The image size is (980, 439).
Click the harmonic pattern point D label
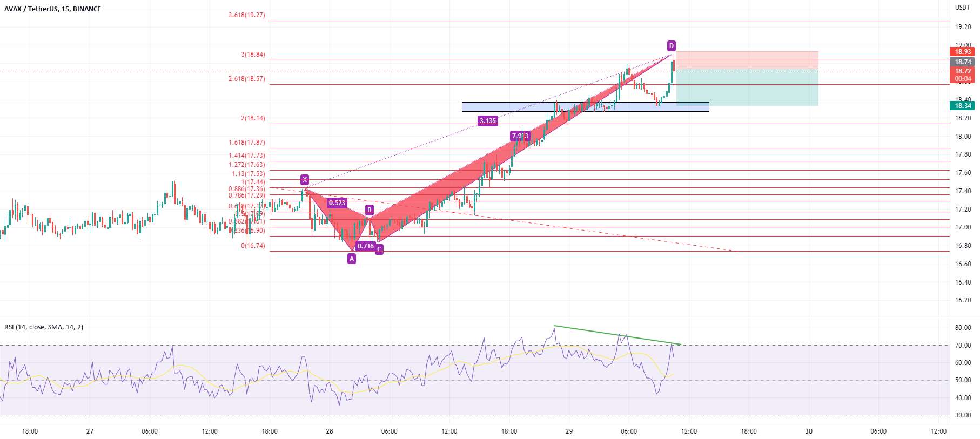click(x=671, y=46)
